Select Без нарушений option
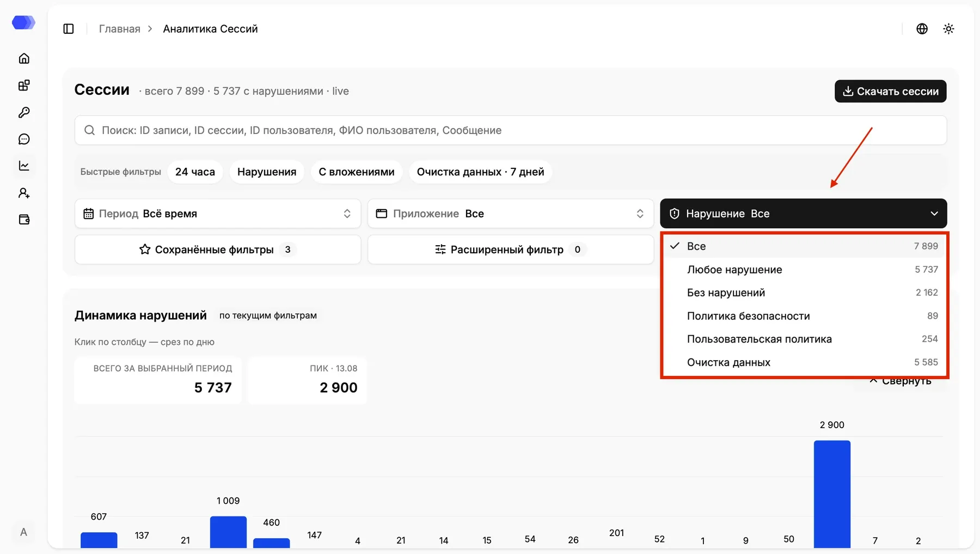Image resolution: width=980 pixels, height=554 pixels. pos(805,293)
